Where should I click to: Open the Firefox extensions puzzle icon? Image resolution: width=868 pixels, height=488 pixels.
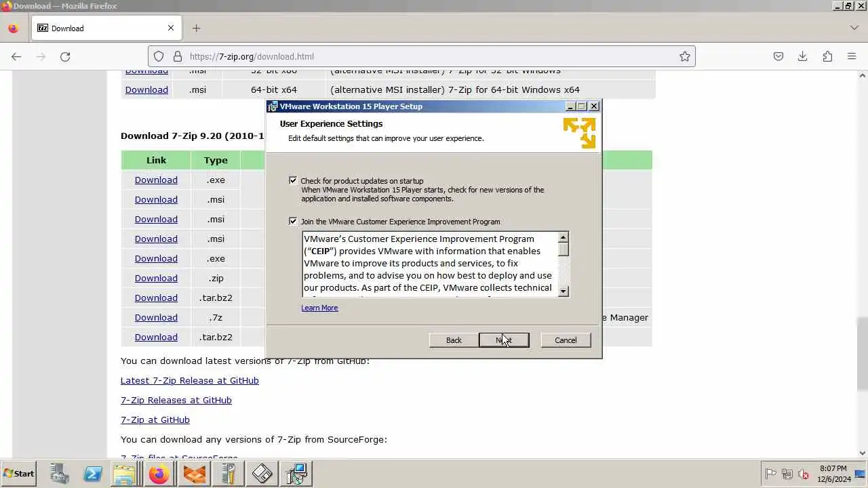827,56
